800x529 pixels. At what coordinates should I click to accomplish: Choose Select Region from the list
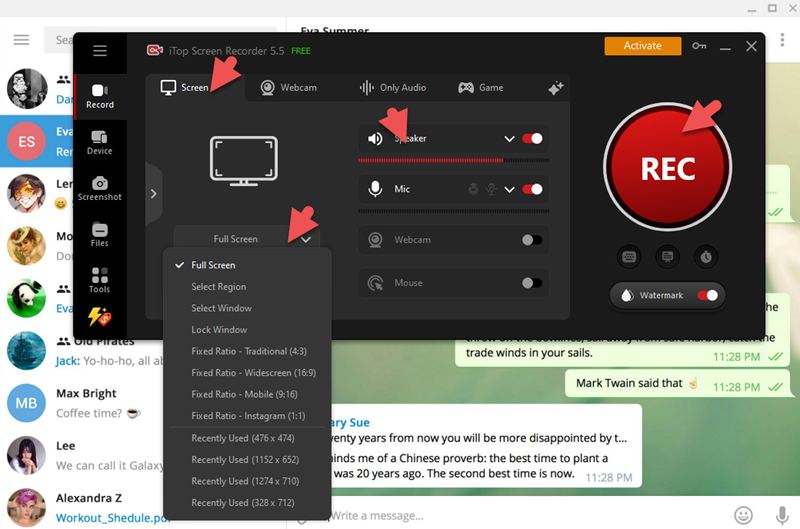(247, 287)
